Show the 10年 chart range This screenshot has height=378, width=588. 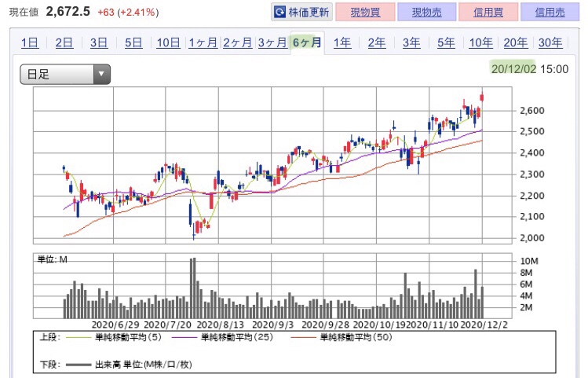click(x=480, y=42)
